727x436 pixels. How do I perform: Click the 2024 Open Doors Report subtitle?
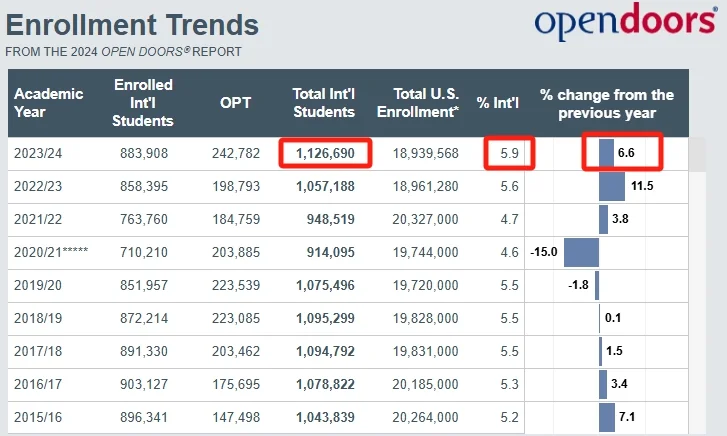(x=124, y=51)
